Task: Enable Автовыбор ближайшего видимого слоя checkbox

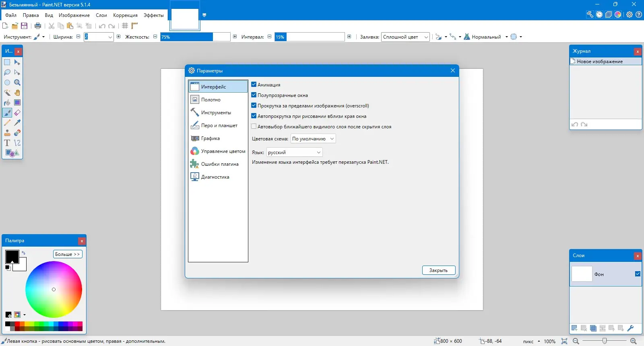Action: (254, 126)
